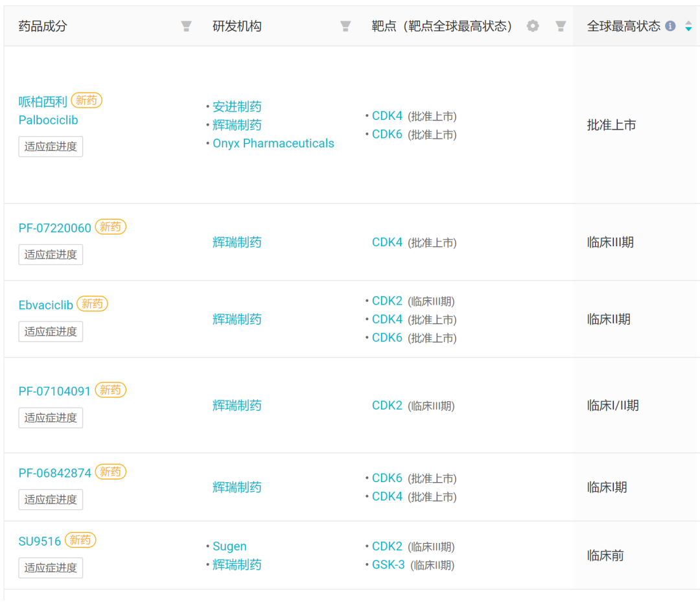
Task: Click the 新药 tag next to 哌柏西利
Action: pyautogui.click(x=86, y=100)
